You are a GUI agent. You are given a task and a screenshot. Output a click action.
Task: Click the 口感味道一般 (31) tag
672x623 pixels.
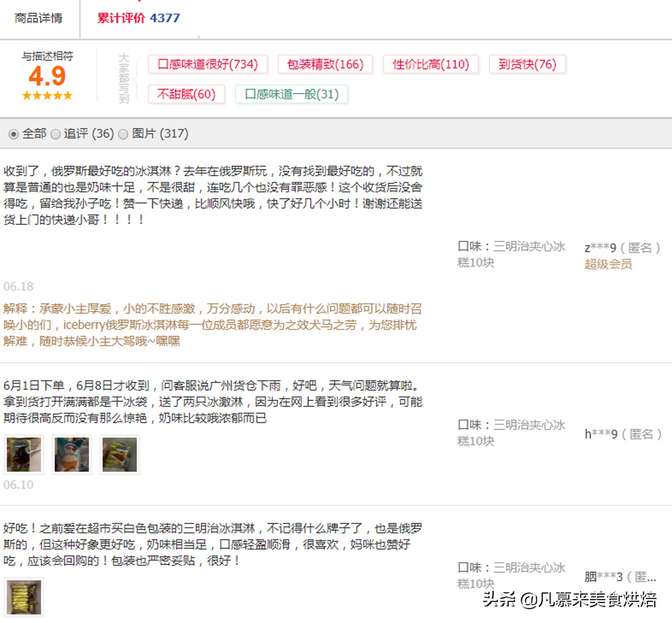click(291, 94)
